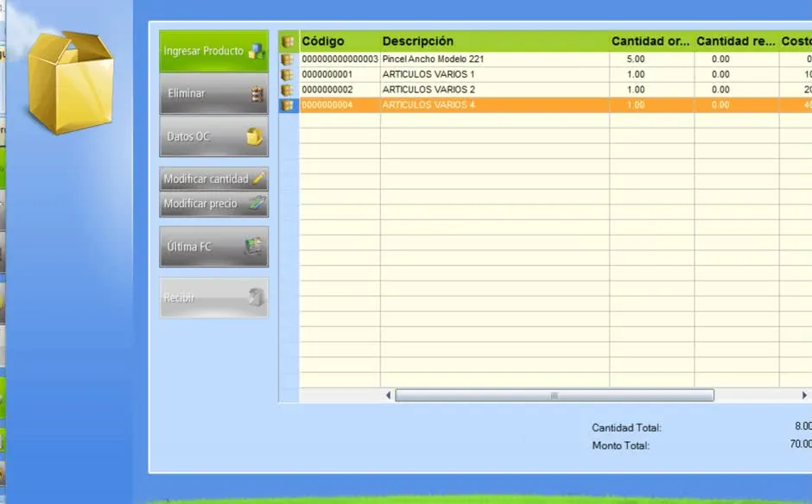
Task: Select ARTICULOS VARIOS 2 description
Action: point(428,90)
